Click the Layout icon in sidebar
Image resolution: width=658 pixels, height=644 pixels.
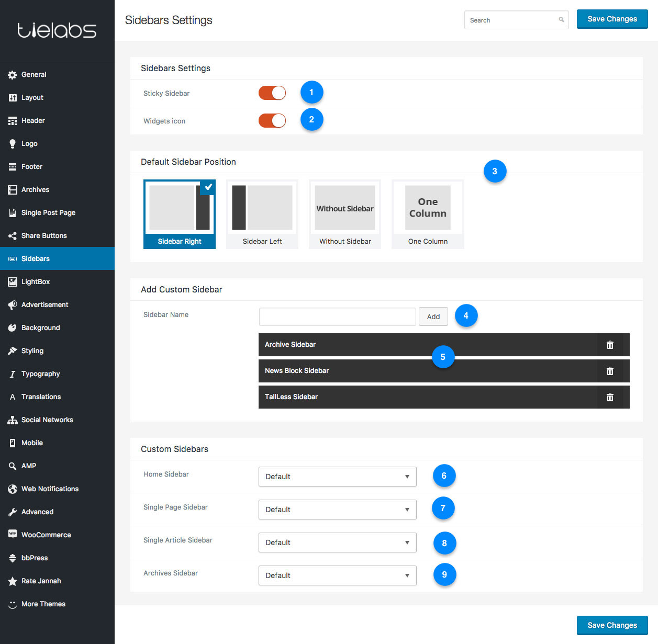coord(13,98)
